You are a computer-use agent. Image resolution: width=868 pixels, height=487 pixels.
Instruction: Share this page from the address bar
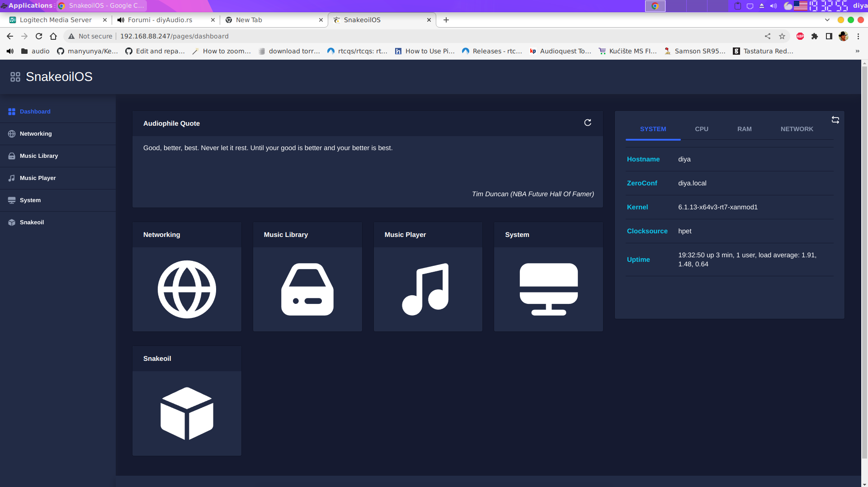[768, 36]
